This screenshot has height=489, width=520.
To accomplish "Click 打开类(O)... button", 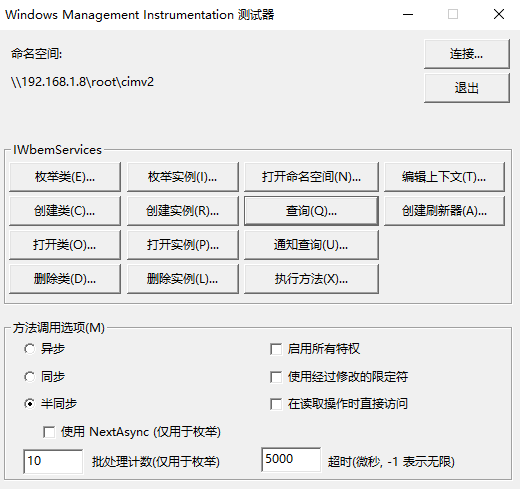I will point(65,245).
